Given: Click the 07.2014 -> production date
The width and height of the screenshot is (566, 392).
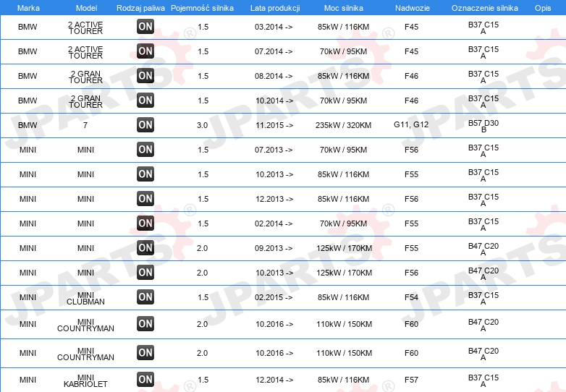Looking at the screenshot, I should tap(274, 51).
